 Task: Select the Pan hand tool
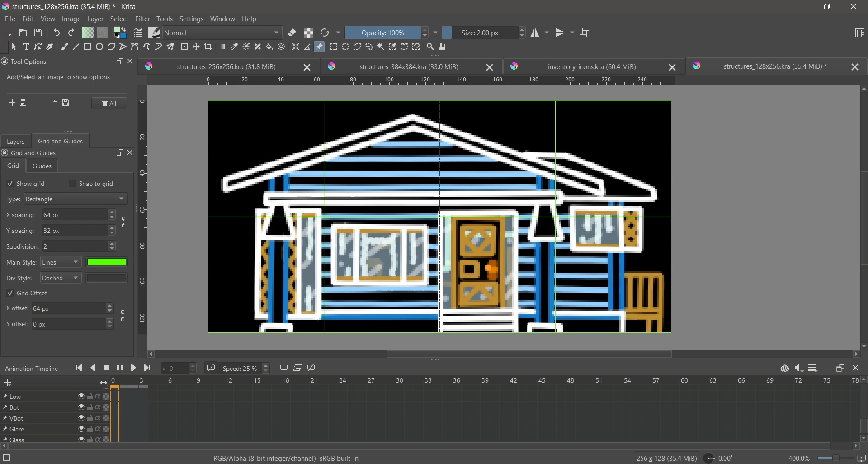coord(442,47)
